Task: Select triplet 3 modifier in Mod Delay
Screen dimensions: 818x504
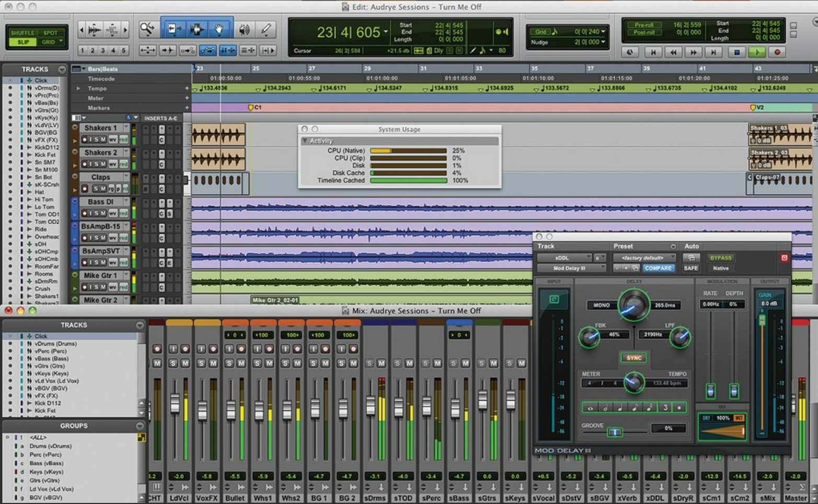Action: (x=665, y=408)
